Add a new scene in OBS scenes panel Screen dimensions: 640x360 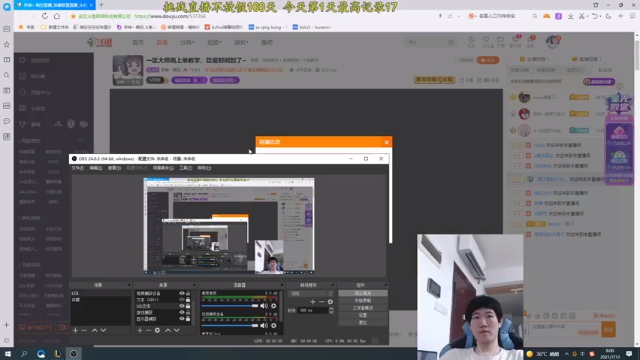75,330
